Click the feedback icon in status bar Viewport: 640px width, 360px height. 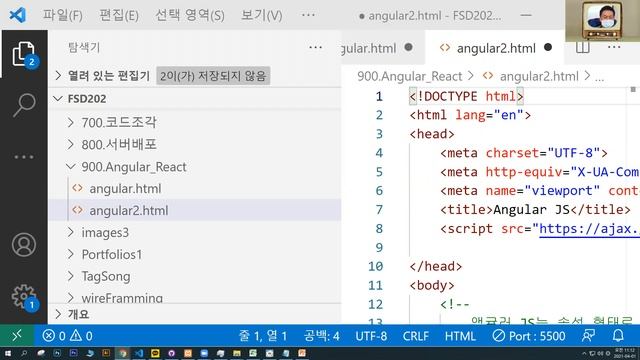pyautogui.click(x=588, y=336)
